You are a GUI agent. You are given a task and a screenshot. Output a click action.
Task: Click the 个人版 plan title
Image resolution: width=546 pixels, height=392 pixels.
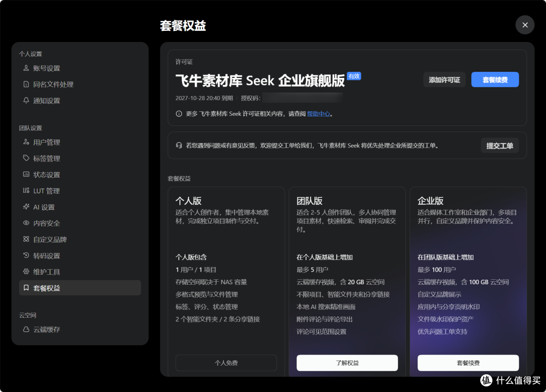pyautogui.click(x=189, y=201)
